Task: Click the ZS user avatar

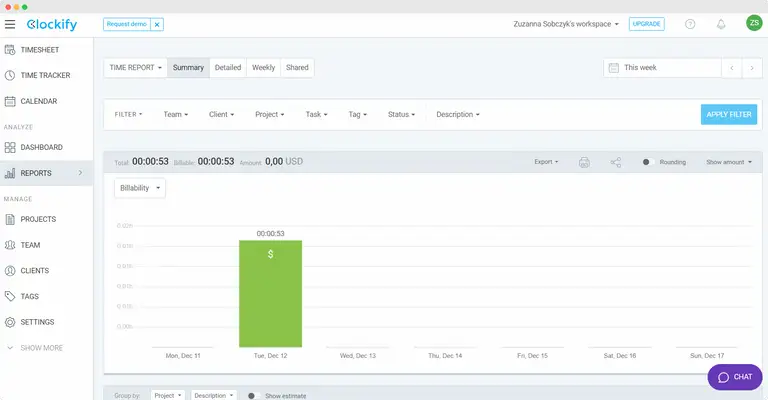Action: click(753, 24)
